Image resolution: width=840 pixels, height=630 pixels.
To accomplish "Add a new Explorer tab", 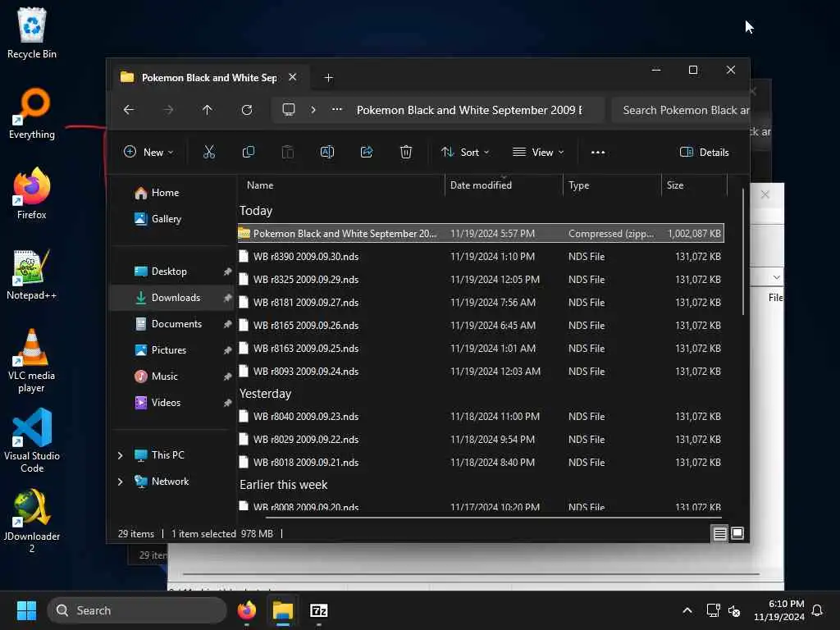I will pyautogui.click(x=328, y=78).
